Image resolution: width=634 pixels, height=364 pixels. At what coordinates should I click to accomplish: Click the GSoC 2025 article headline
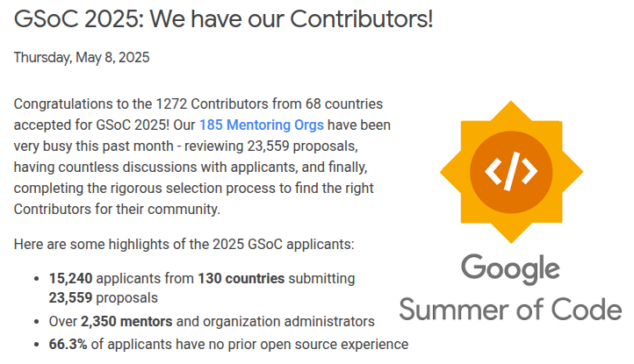[223, 19]
